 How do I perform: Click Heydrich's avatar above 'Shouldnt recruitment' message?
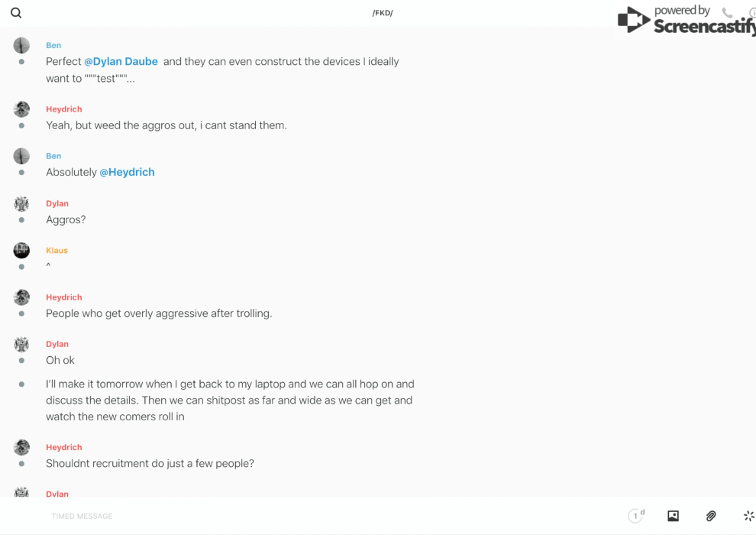21,447
